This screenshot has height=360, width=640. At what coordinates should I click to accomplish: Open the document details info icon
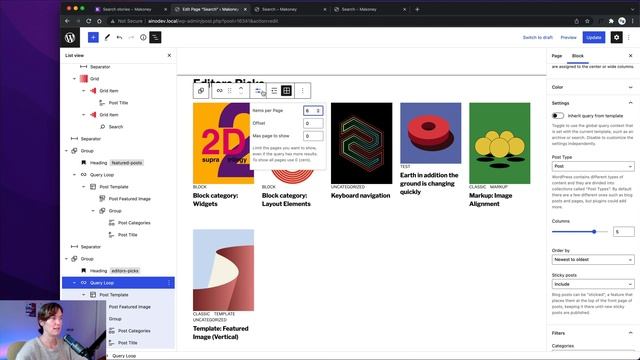point(143,38)
